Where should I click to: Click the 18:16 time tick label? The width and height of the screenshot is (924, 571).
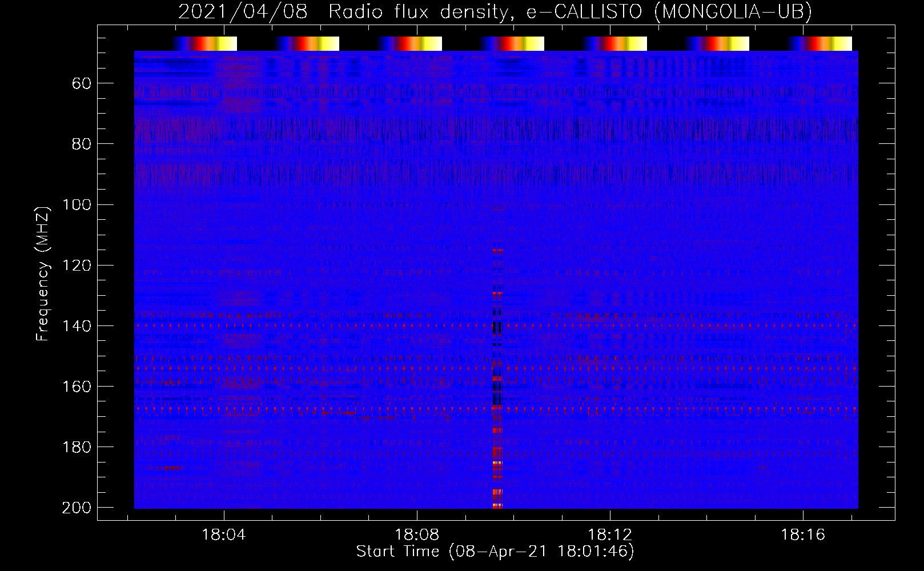click(803, 534)
